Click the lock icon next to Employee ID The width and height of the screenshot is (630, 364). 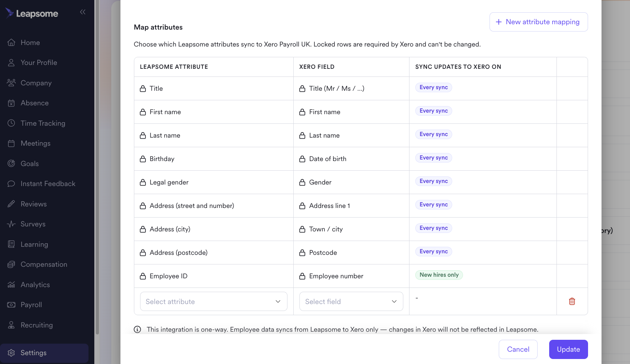coord(143,276)
